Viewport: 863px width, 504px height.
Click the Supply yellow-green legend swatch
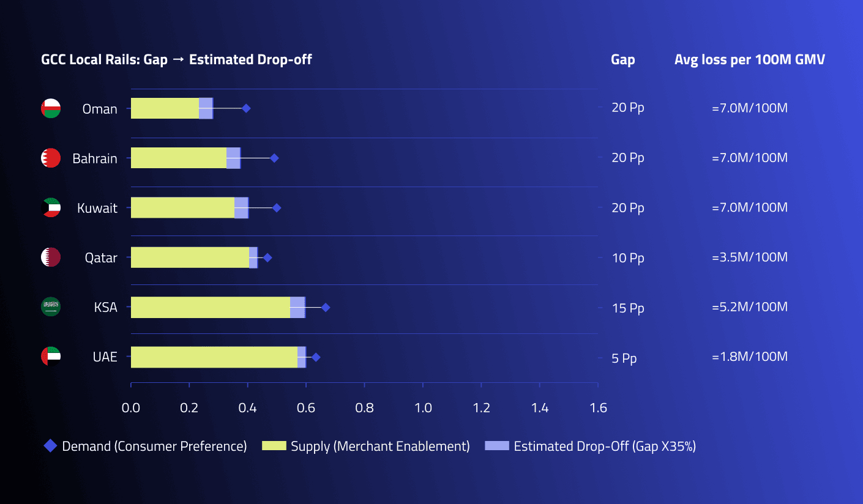274,446
